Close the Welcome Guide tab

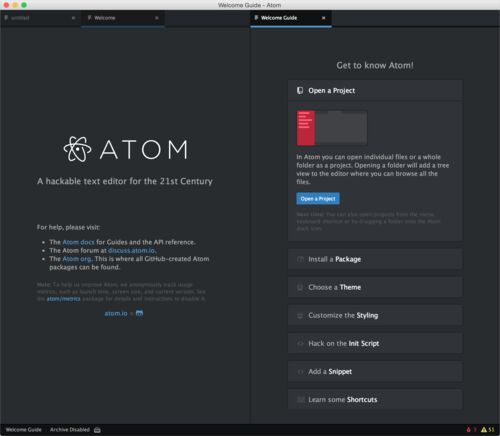[323, 18]
